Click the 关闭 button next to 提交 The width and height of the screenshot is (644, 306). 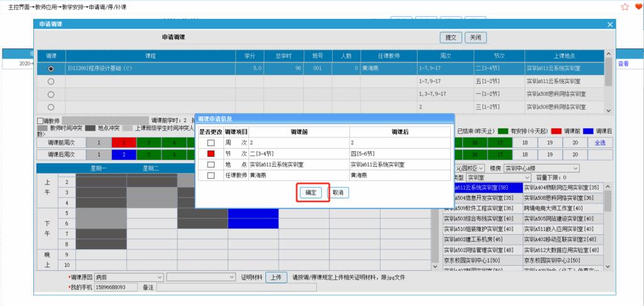[x=476, y=38]
